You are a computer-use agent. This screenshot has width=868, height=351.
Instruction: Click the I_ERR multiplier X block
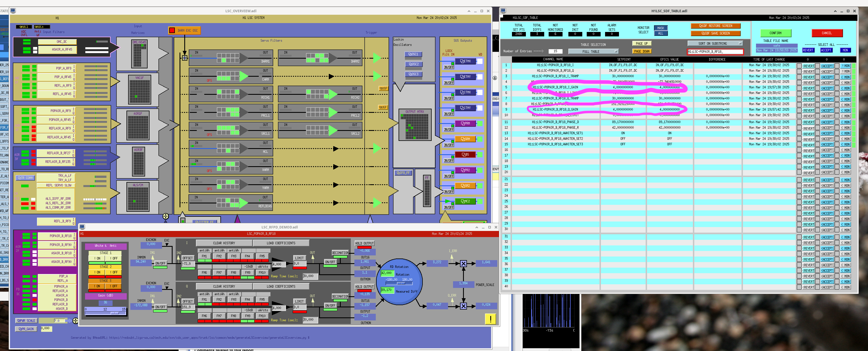[x=463, y=264]
